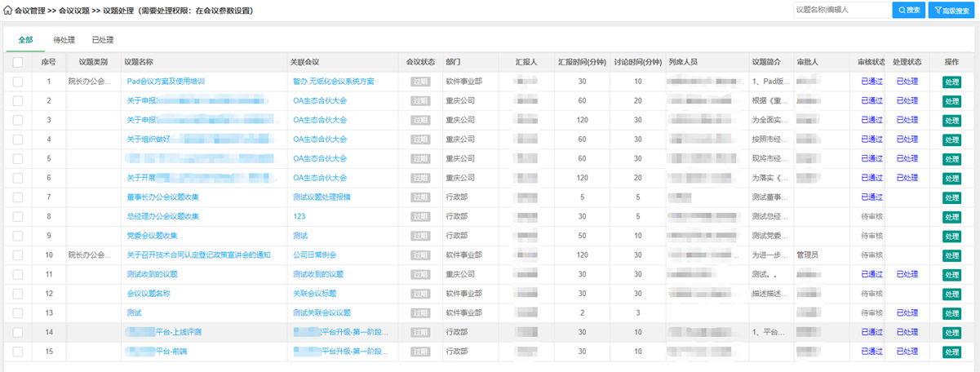Check the checkbox for row 7
The image size is (980, 372).
coord(18,197)
